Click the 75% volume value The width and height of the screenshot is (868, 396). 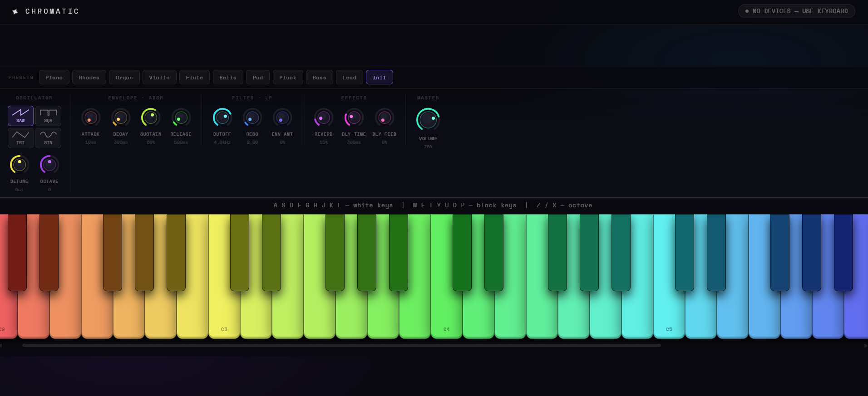(x=428, y=147)
